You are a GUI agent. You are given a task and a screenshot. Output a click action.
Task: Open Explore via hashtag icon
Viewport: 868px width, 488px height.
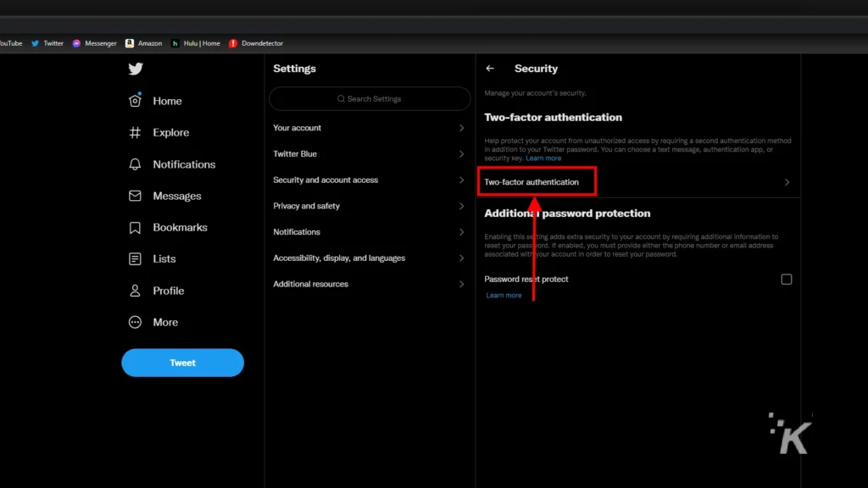tap(135, 132)
